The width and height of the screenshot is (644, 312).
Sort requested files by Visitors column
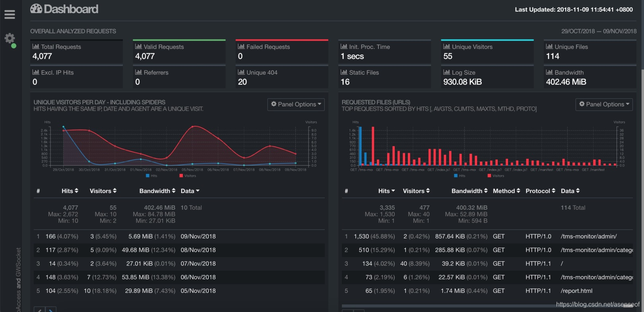416,191
